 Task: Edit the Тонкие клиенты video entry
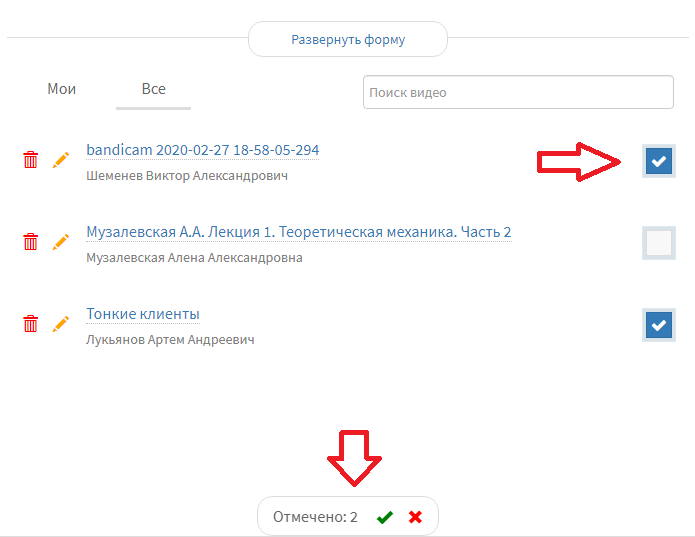point(61,323)
